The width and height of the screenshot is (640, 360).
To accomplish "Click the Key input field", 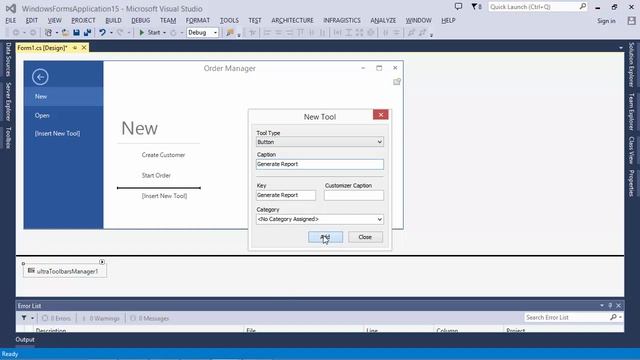I will pyautogui.click(x=286, y=195).
